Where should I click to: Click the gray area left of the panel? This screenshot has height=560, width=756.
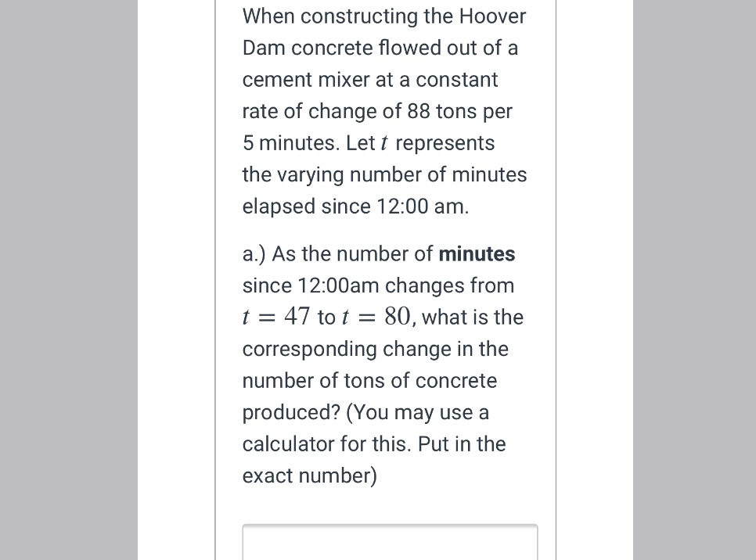point(70,280)
